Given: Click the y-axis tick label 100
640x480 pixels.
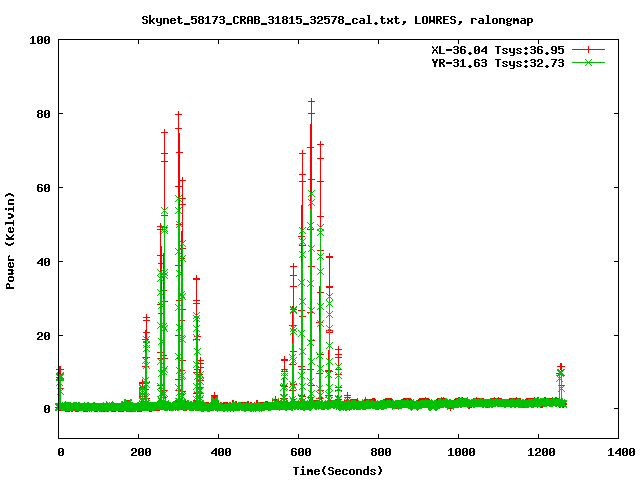Looking at the screenshot, I should coord(40,40).
